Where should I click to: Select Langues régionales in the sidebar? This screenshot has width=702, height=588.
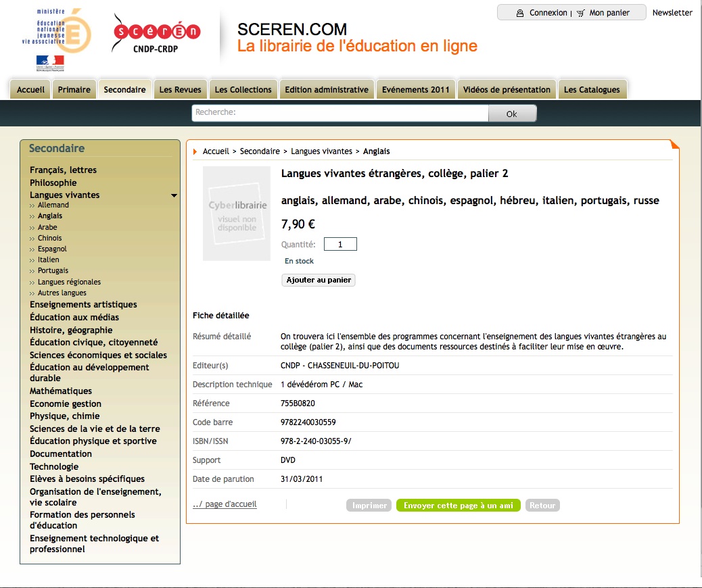pyautogui.click(x=70, y=282)
